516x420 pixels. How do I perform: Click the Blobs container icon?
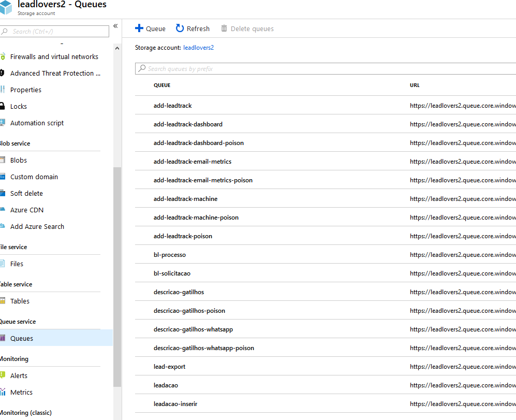[x=2, y=160]
